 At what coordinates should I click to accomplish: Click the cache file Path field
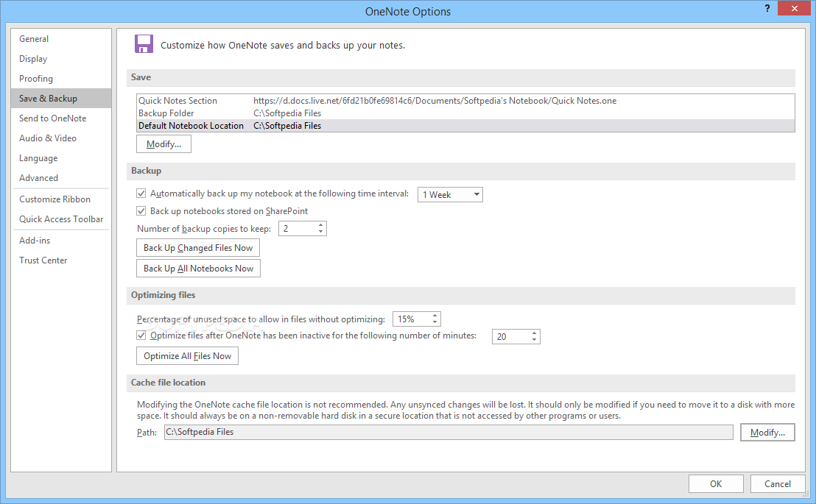click(449, 432)
